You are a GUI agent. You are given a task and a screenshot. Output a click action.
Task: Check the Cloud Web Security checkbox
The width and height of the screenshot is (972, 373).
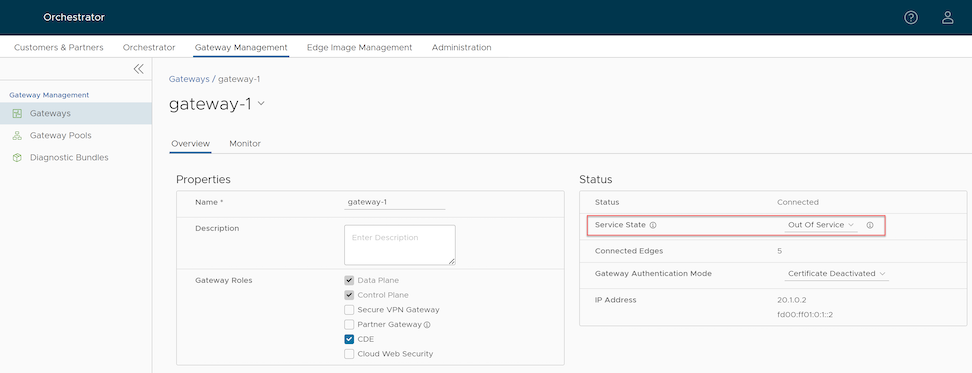click(x=349, y=354)
